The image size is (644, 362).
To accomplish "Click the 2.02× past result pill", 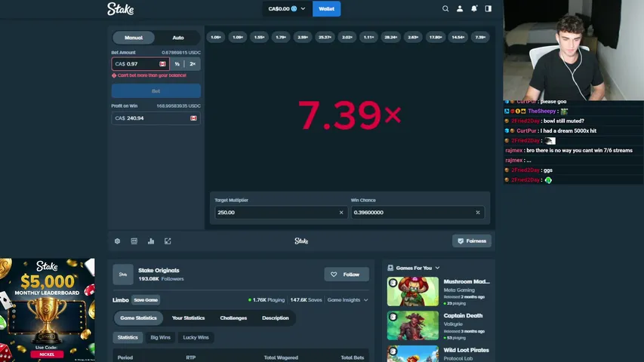I will (347, 38).
